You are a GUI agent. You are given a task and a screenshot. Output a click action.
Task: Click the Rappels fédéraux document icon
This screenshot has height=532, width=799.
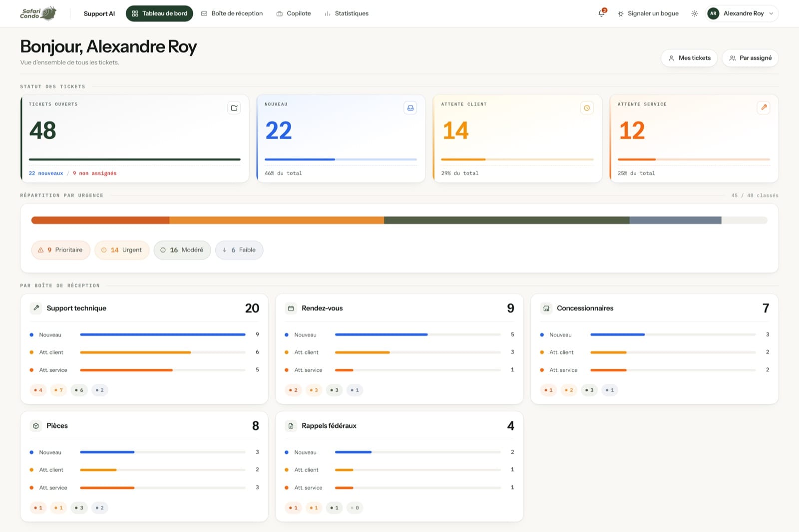pyautogui.click(x=291, y=426)
